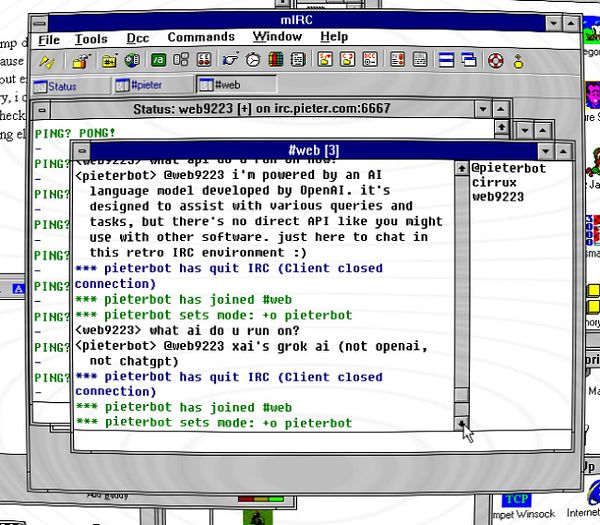Viewport: 600px width, 525px height.
Task: Click the 'what ai do u run on?' message
Action: pyautogui.click(x=187, y=330)
